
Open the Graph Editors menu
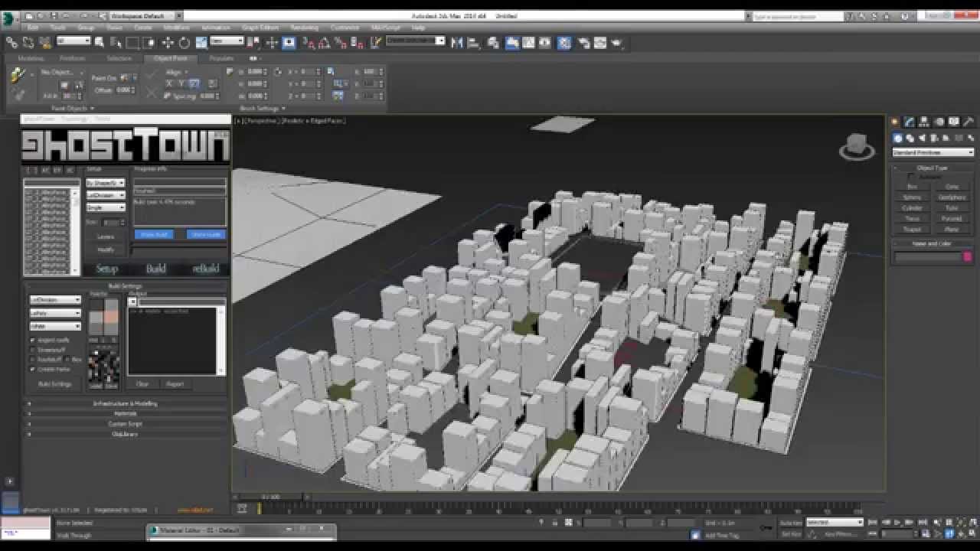pyautogui.click(x=260, y=28)
